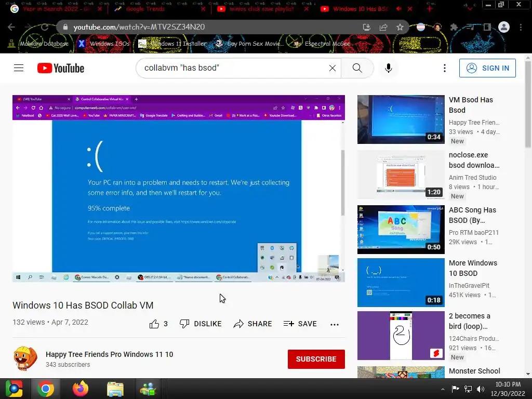Open more actions ellipsis under video

[x=335, y=324]
